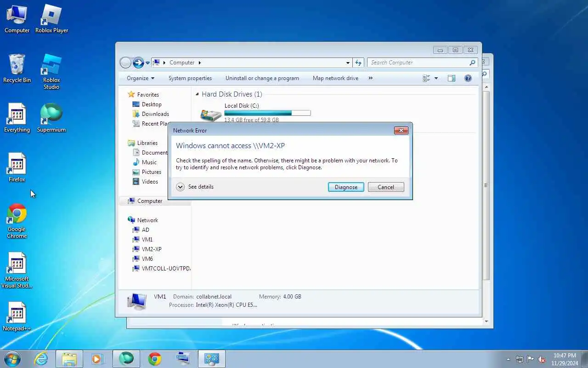The image size is (588, 368).
Task: Click the Action Center flag icon
Action: pyautogui.click(x=531, y=359)
